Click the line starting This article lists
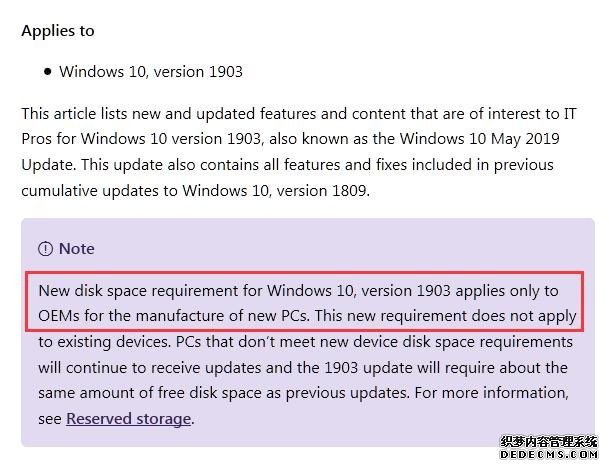This screenshot has height=469, width=609. click(299, 114)
